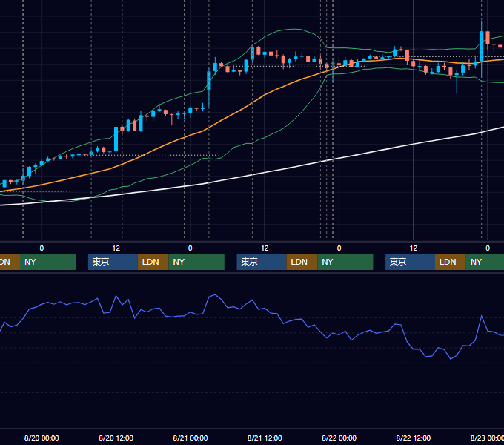Click the 8/20 00:00 date label
The image size is (504, 445).
42,438
